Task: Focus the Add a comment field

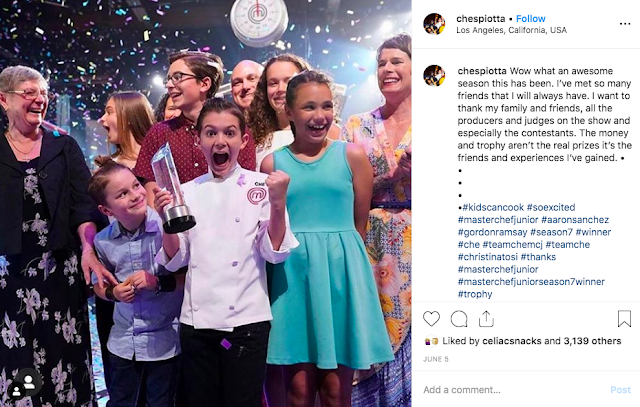Action: [514, 390]
